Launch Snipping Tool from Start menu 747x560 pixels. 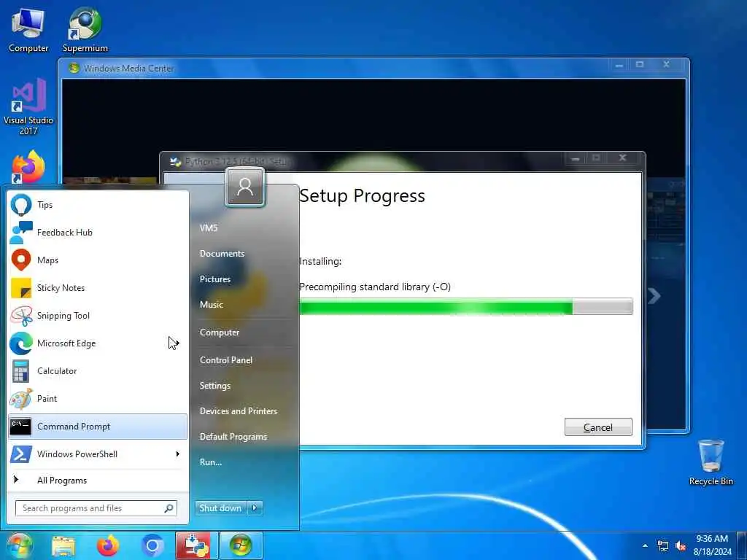(x=98, y=315)
